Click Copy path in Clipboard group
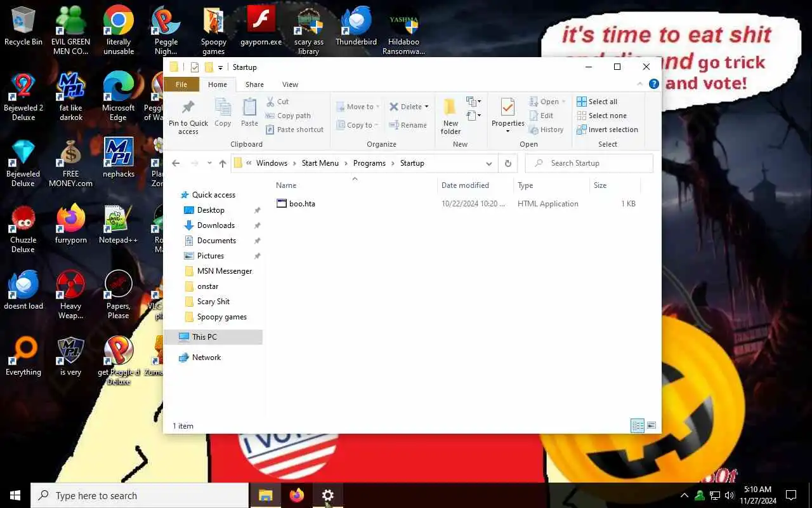 click(x=288, y=116)
